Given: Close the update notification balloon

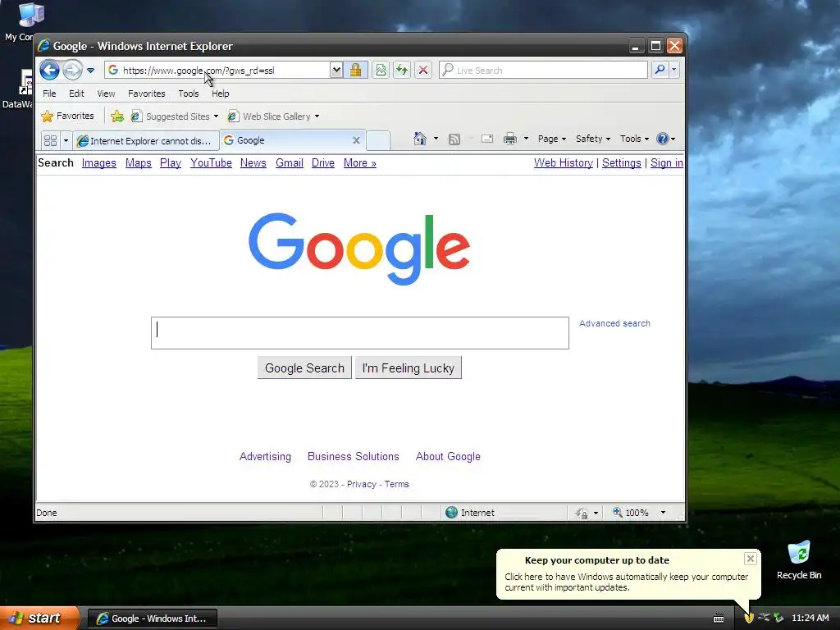Looking at the screenshot, I should 750,559.
